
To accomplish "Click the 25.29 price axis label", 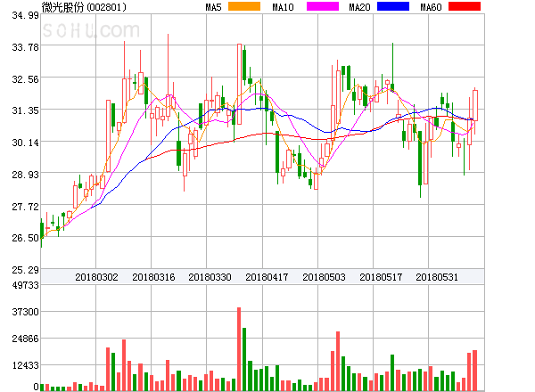I will [x=25, y=270].
